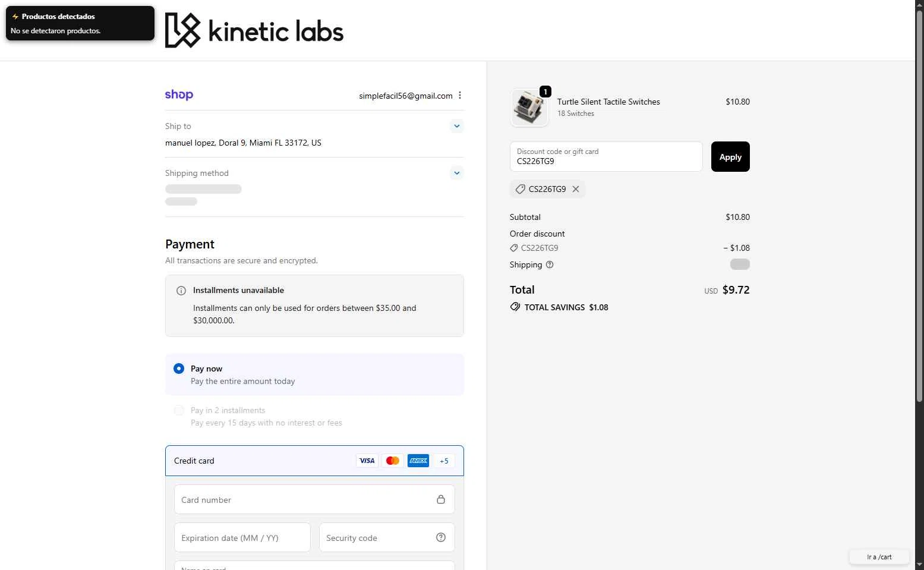Show the +5 more card types
The image size is (924, 570).
pos(444,461)
